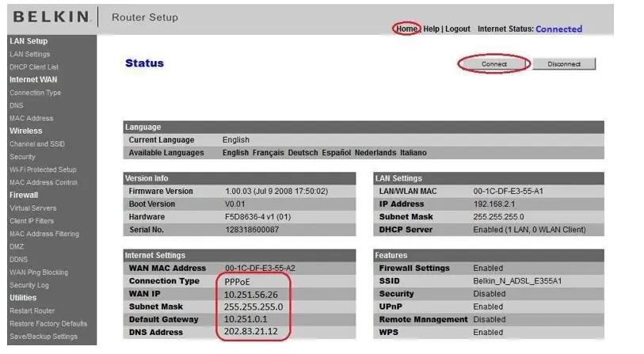Open WAN Ping Blocking page

39,272
